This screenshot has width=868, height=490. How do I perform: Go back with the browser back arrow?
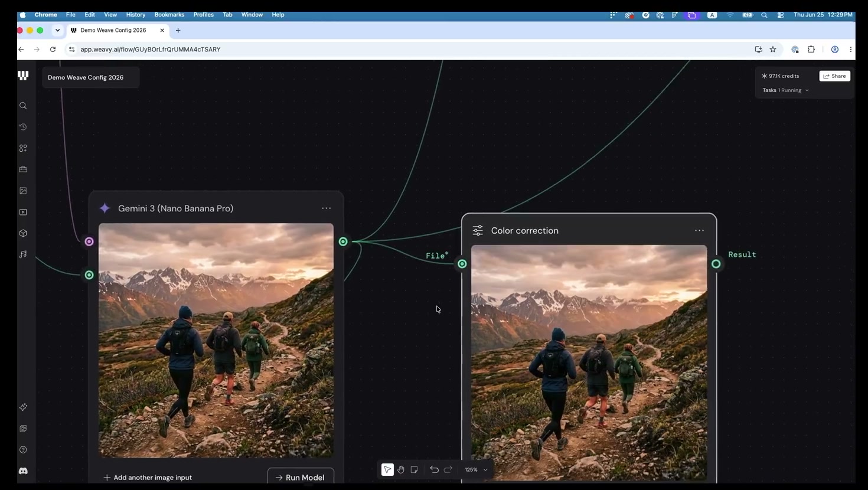coord(21,50)
